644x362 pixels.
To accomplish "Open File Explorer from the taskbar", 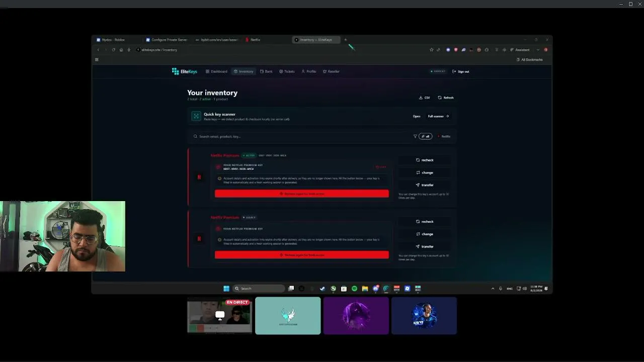I will click(365, 289).
